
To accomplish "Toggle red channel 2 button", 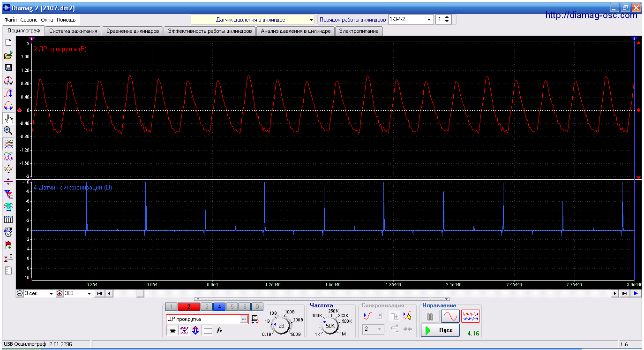I will coord(188,307).
